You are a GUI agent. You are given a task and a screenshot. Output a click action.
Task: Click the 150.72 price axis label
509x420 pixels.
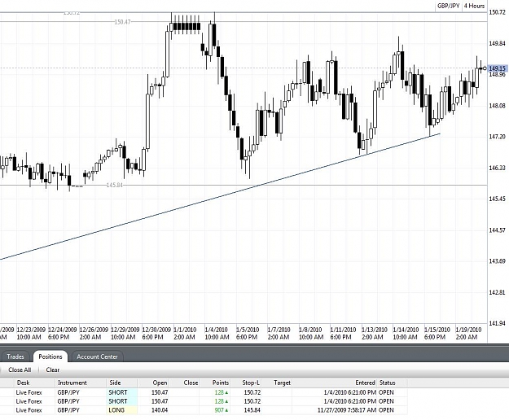(497, 12)
